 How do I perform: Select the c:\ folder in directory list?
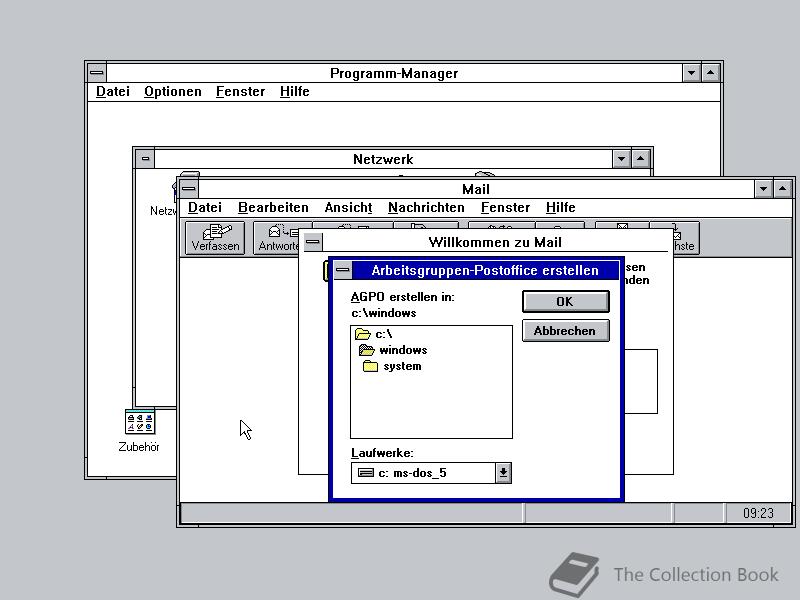374,334
